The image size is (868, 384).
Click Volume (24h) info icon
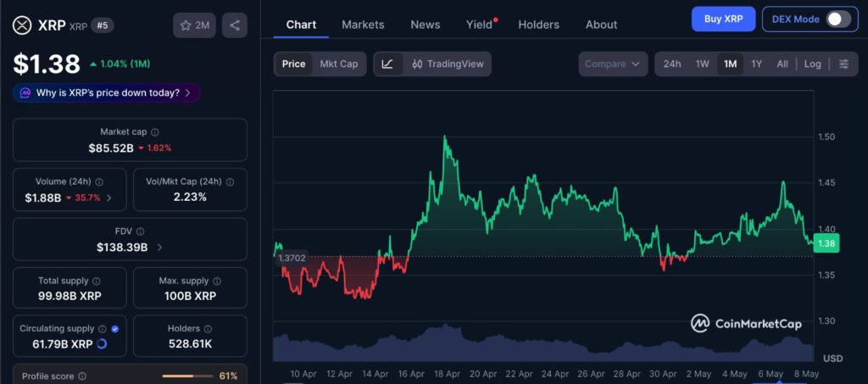tap(99, 182)
